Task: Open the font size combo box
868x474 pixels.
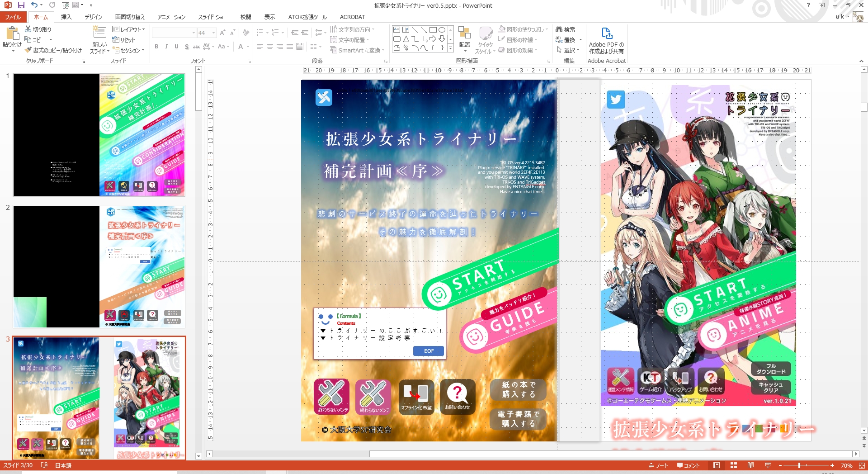Action: coord(207,33)
